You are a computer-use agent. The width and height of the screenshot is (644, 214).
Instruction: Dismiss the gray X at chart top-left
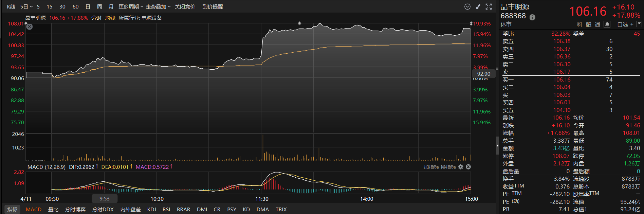[x=30, y=27]
